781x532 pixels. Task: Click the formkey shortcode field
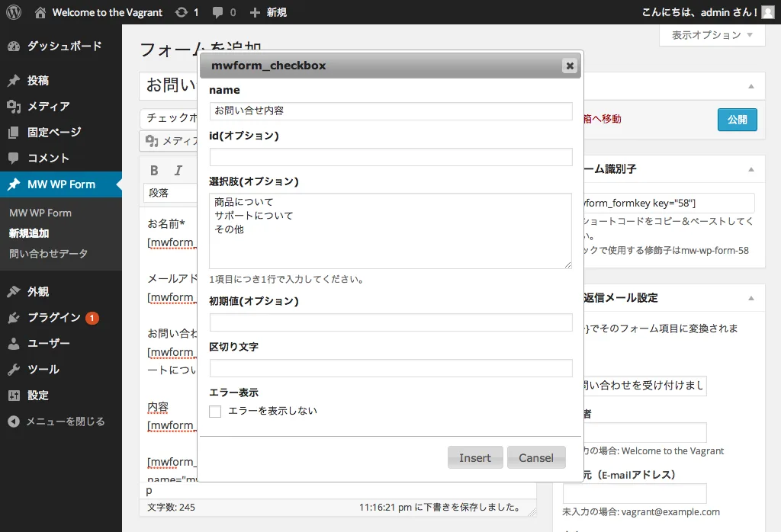tap(669, 203)
